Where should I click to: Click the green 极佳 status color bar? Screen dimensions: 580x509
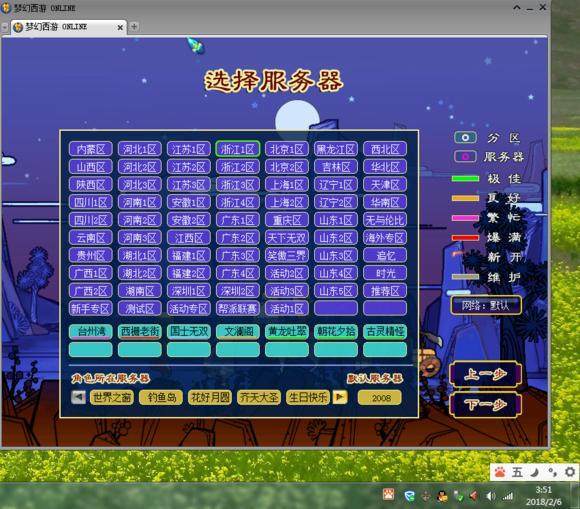coord(465,179)
